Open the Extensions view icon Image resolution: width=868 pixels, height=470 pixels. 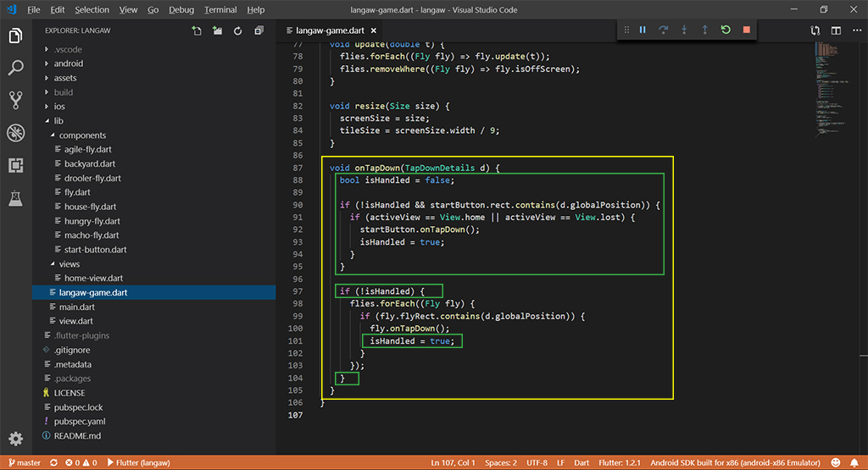pos(15,165)
